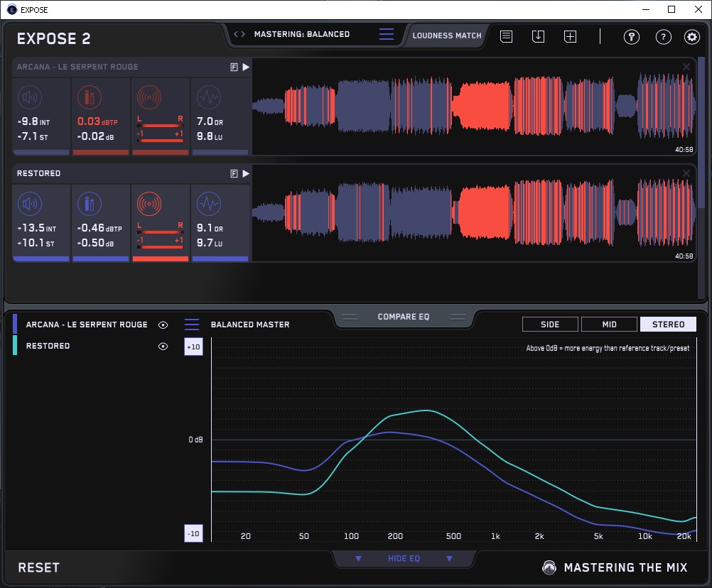Viewport: 712px width, 588px height.
Task: Click the stereo field icon on Arcana track
Action: pyautogui.click(x=149, y=97)
